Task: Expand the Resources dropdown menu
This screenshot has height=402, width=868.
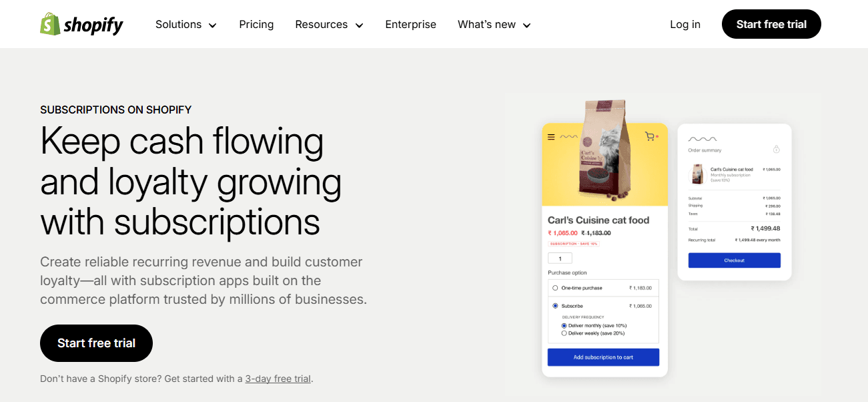Action: [x=329, y=25]
